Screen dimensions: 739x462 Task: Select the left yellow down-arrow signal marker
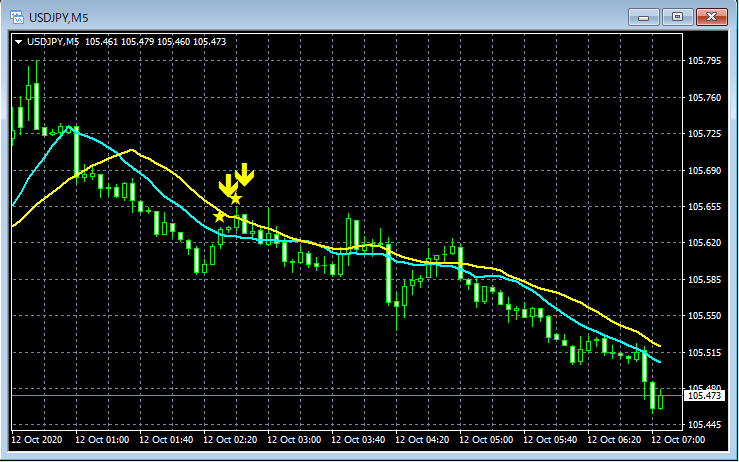[x=228, y=185]
